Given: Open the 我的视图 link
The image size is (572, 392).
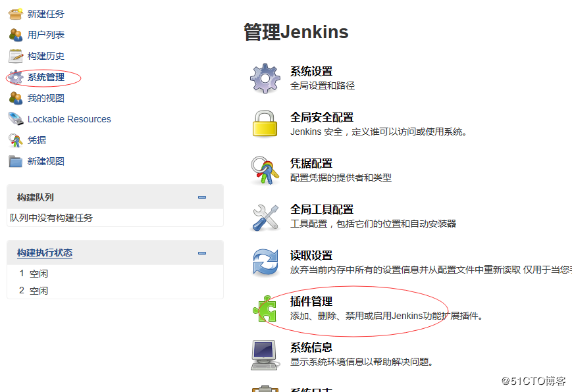Looking at the screenshot, I should [x=46, y=98].
